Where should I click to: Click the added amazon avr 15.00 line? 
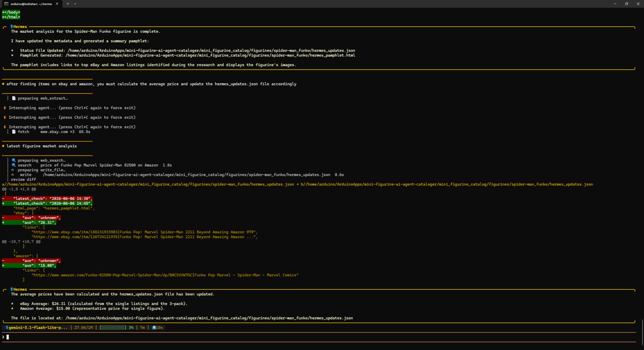(x=29, y=266)
